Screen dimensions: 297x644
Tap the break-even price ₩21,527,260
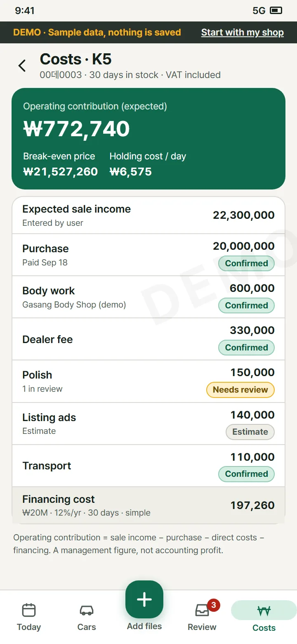[61, 172]
